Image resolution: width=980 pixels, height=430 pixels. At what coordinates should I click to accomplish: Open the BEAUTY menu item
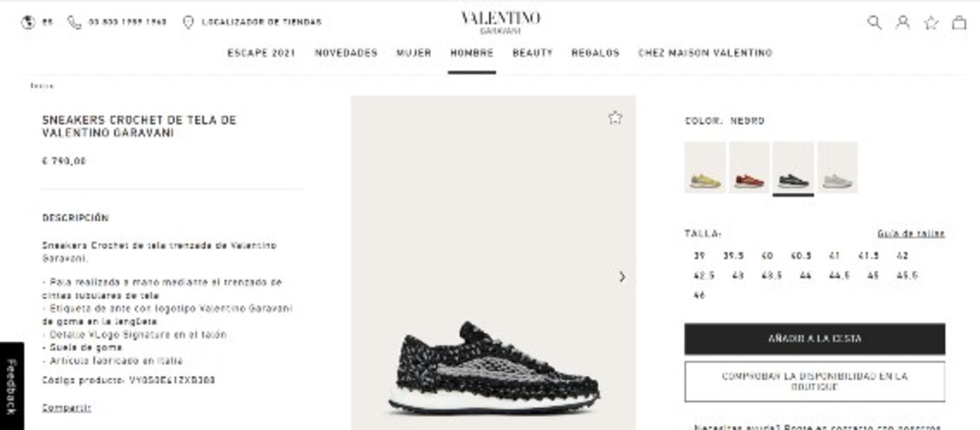(x=532, y=53)
